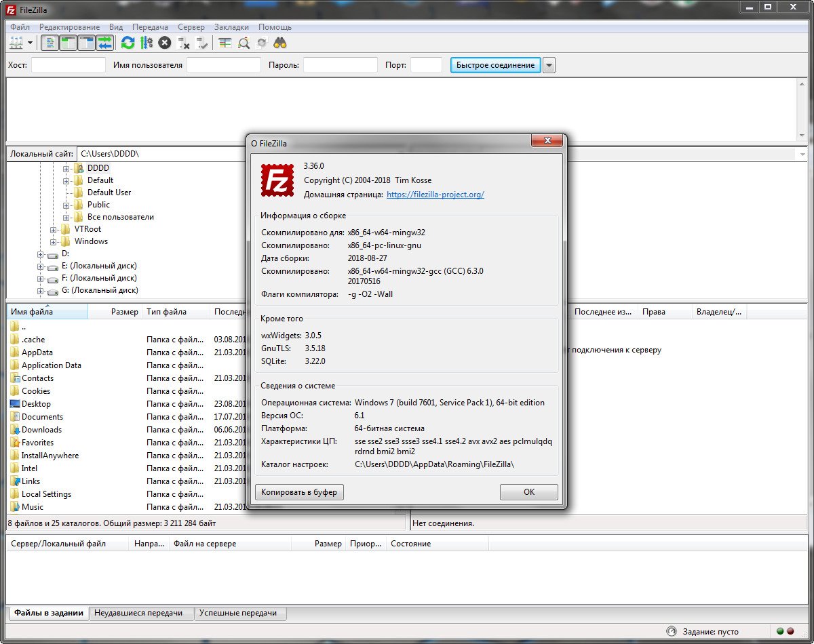Refresh the file and folder lists
Image resolution: width=814 pixels, height=644 pixels.
coord(128,43)
